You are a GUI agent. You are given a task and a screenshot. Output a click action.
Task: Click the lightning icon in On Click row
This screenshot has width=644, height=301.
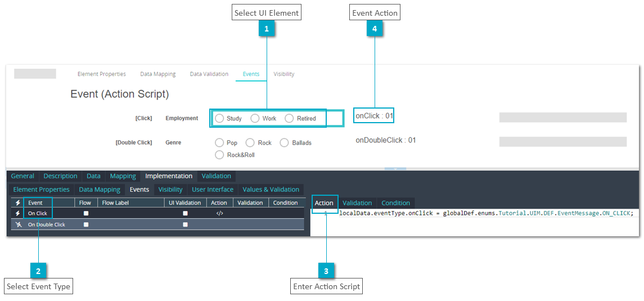pyautogui.click(x=17, y=214)
